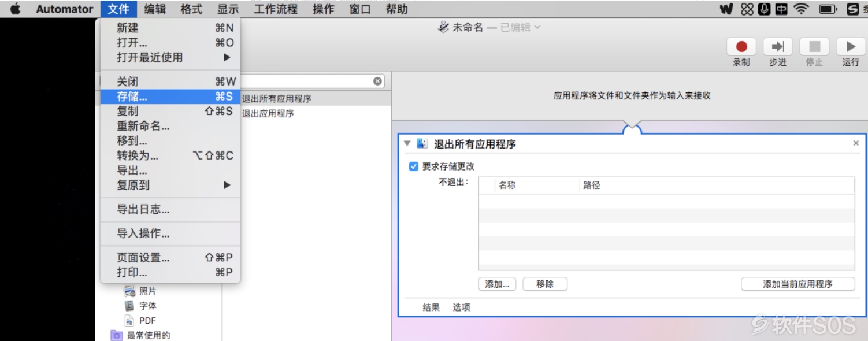Screen dimensions: 868x341
Task: Remove the 退出所有应用程序 action with its x
Action: click(x=856, y=143)
